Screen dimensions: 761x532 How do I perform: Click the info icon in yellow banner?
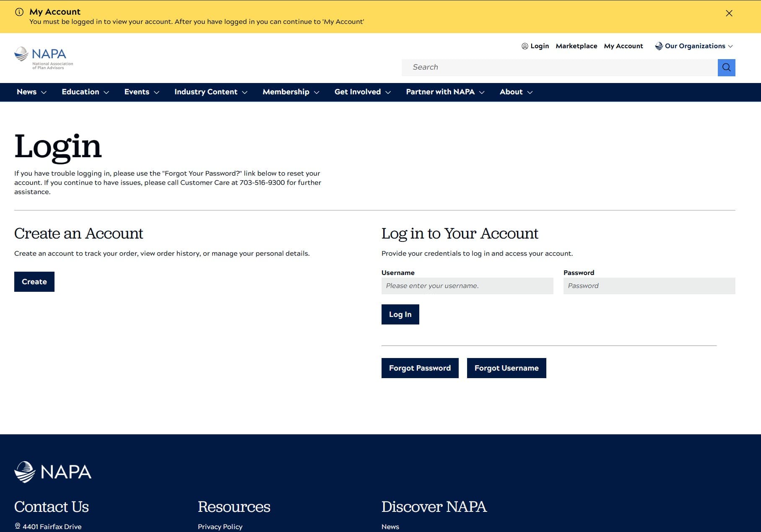(19, 12)
